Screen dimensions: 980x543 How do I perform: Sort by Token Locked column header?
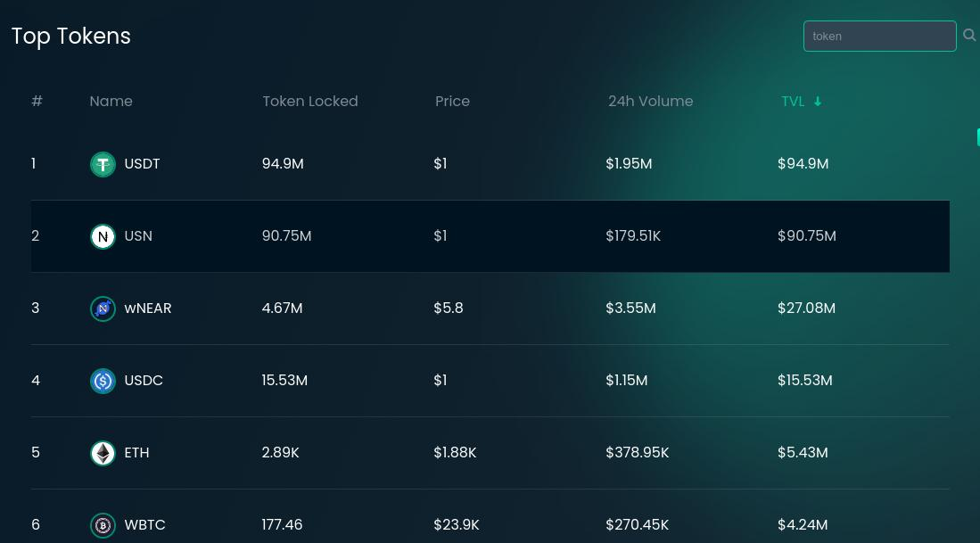[310, 102]
